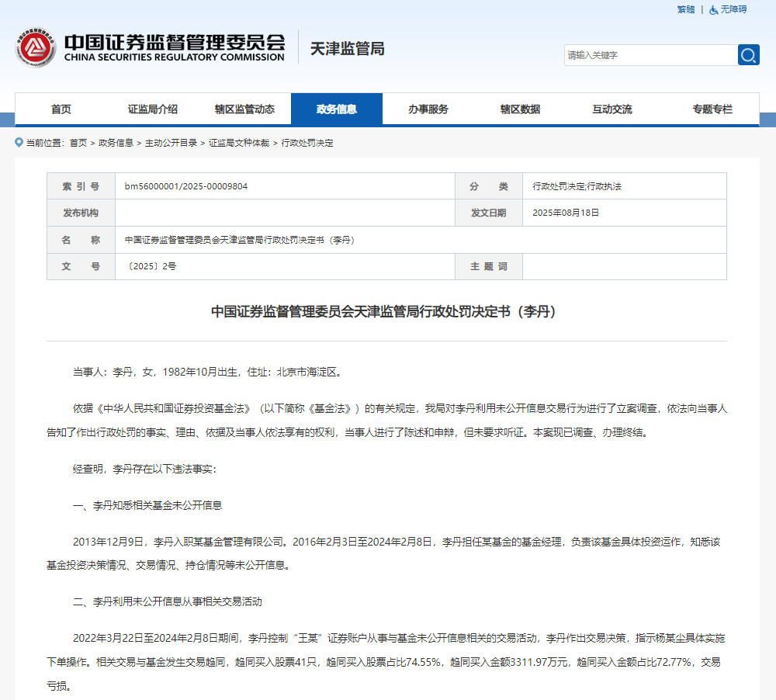The width and height of the screenshot is (776, 700).
Task: Select the 政务信息 navigation tab
Action: click(337, 109)
